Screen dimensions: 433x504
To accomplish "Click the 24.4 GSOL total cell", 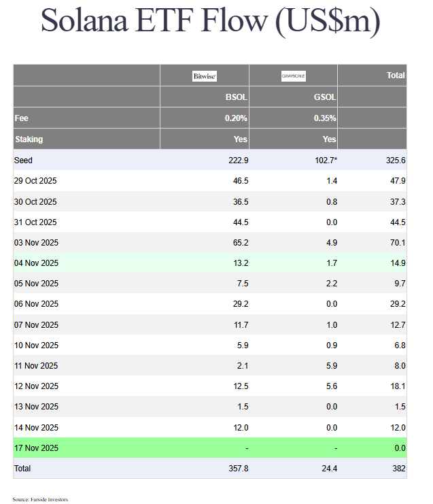I will tap(329, 469).
